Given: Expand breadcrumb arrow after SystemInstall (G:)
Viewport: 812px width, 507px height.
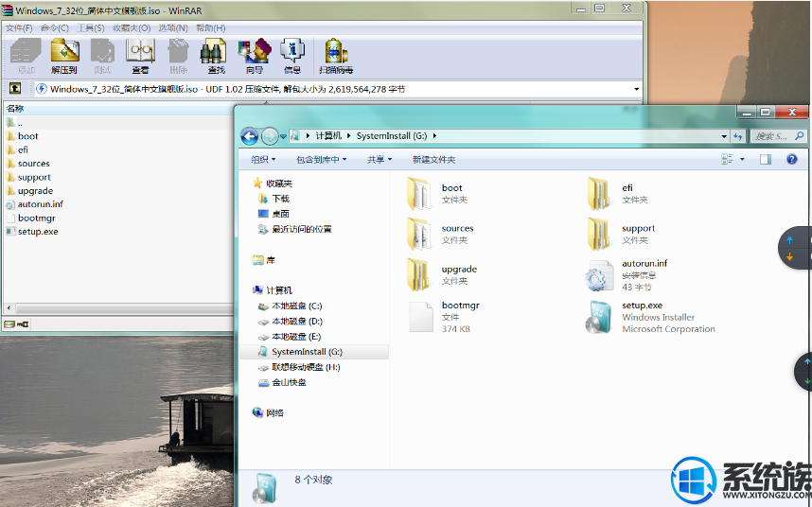Looking at the screenshot, I should click(434, 135).
